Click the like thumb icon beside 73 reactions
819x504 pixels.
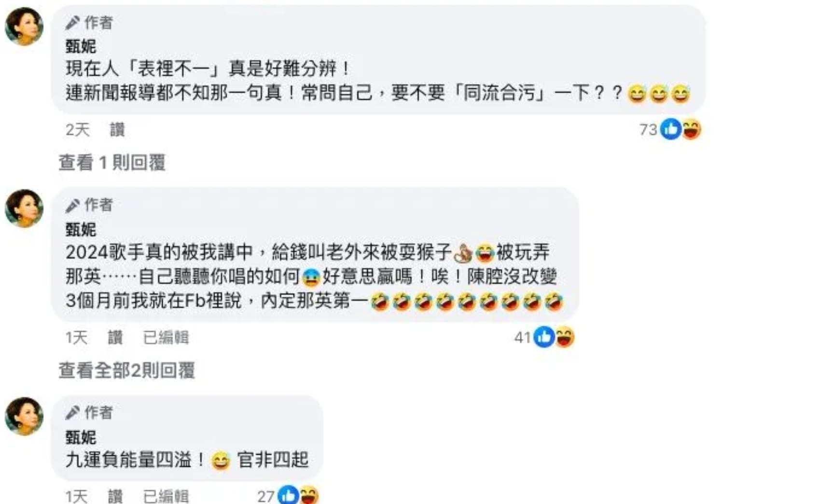[670, 129]
